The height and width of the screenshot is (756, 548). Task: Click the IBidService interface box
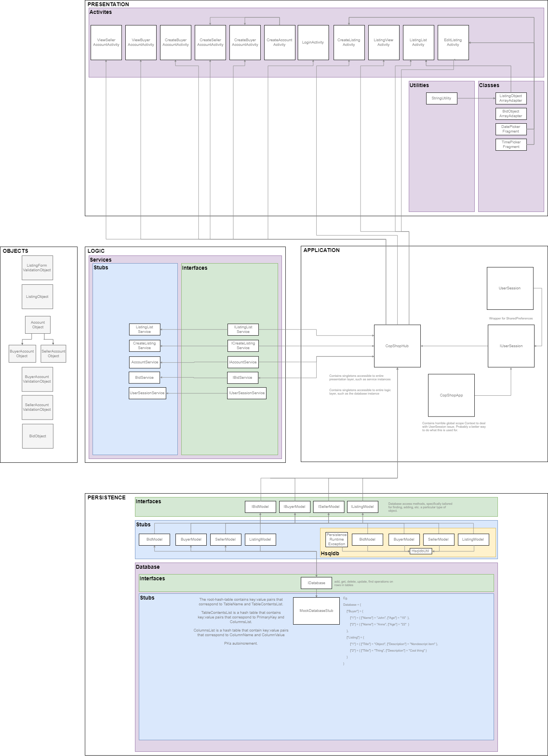243,378
